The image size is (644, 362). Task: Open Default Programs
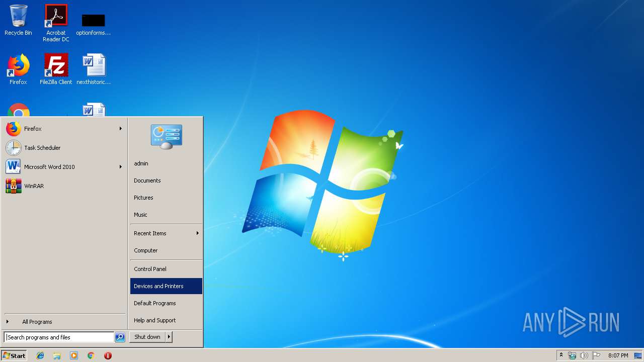[166, 303]
